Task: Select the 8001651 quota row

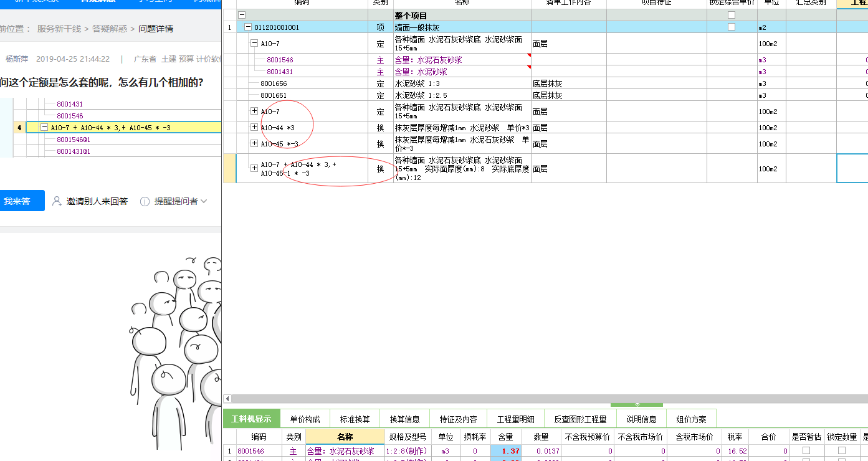Action: [x=274, y=95]
